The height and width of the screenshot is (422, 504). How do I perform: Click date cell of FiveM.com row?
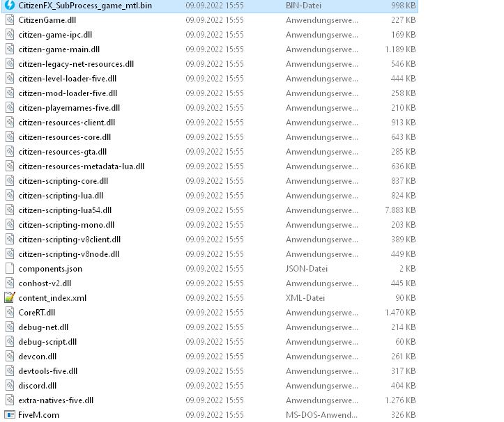215,414
